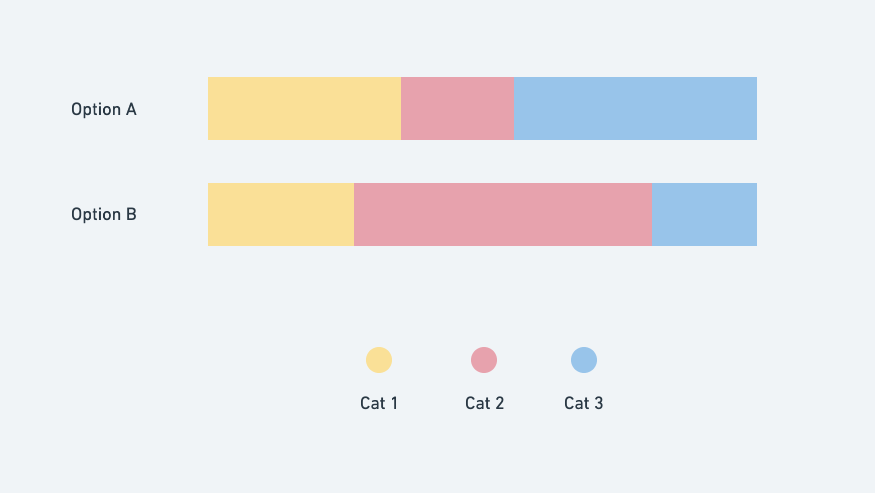
Task: Choose the leftmost segment of Option A bar
Action: [x=304, y=108]
